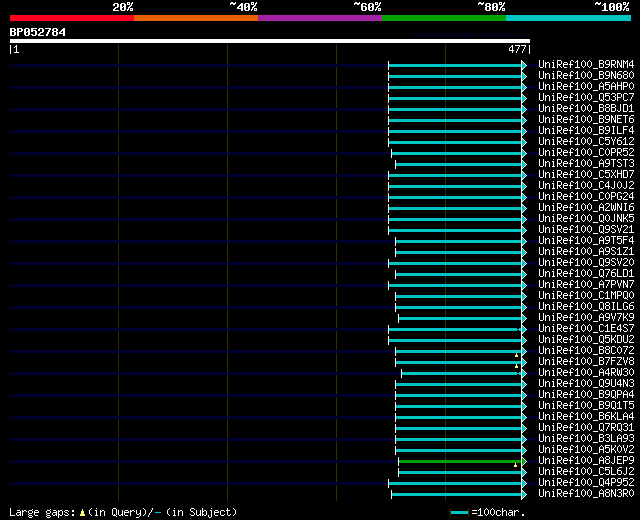Click the cyan ~100% legend segment
Image resolution: width=640 pixels, height=520 pixels.
568,18
